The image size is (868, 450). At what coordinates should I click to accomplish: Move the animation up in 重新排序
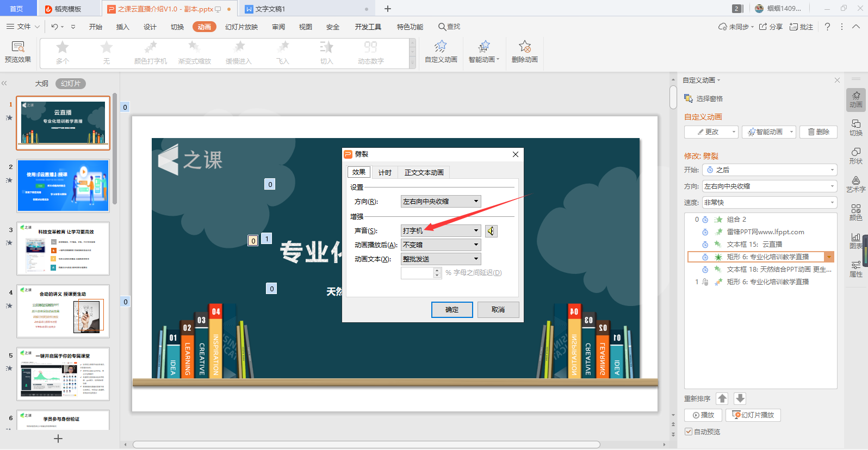coord(722,398)
